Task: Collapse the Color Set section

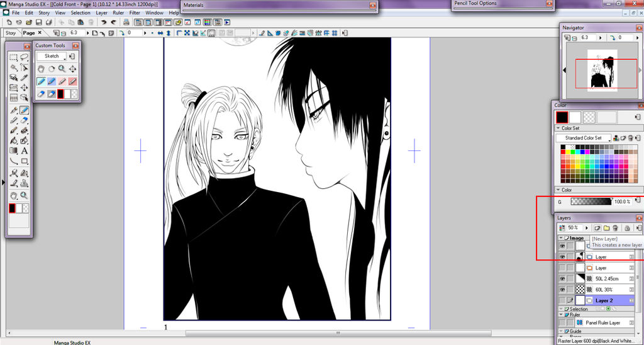Action: pos(558,128)
